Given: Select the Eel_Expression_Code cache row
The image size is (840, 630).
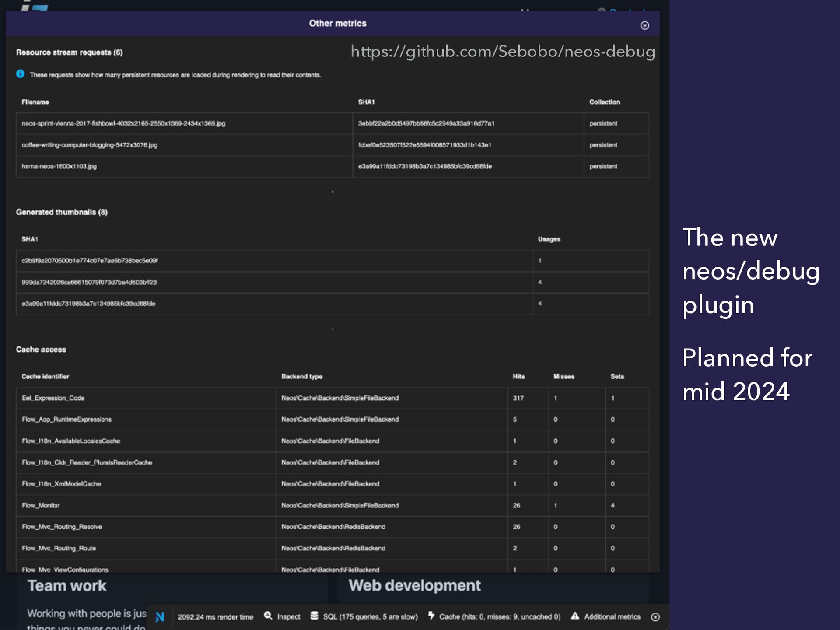Looking at the screenshot, I should [x=332, y=398].
